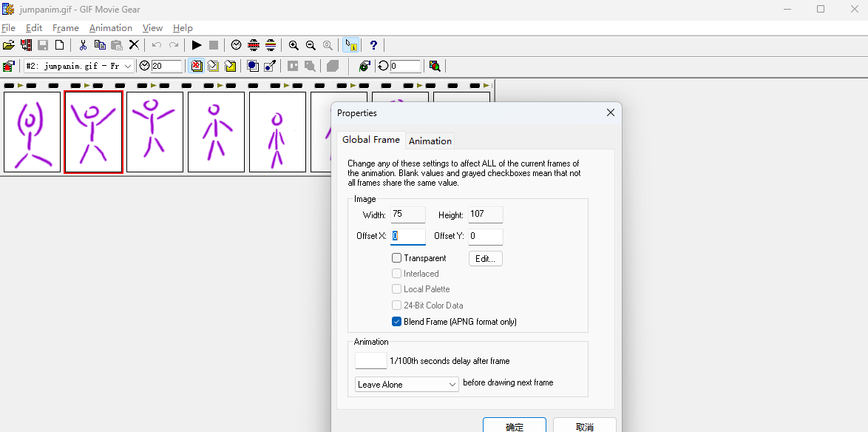
Task: Delete frame with the X toolbar icon
Action: 134,45
